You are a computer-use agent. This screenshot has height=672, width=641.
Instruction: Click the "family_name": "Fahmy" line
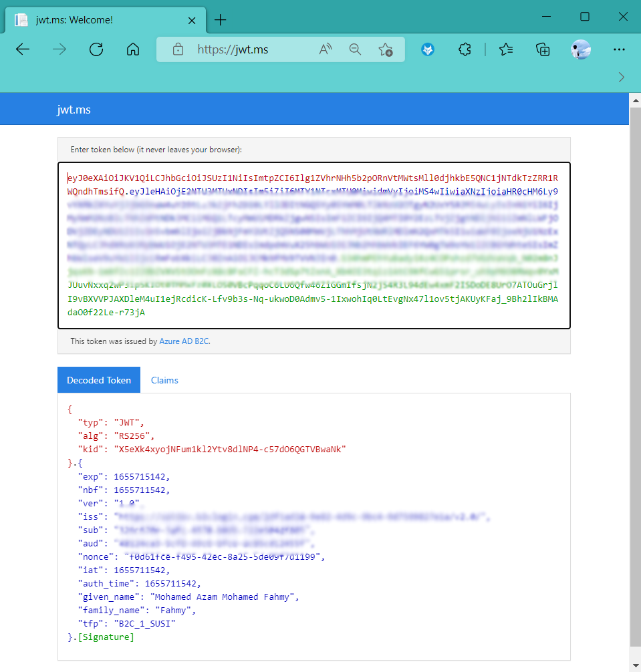pos(137,611)
